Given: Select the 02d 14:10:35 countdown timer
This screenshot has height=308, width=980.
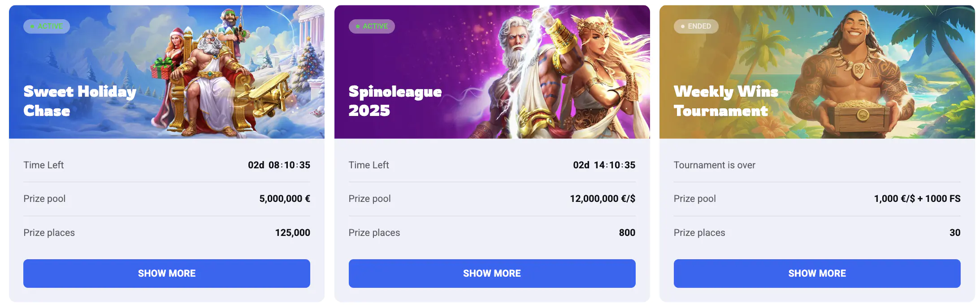Looking at the screenshot, I should (x=604, y=165).
